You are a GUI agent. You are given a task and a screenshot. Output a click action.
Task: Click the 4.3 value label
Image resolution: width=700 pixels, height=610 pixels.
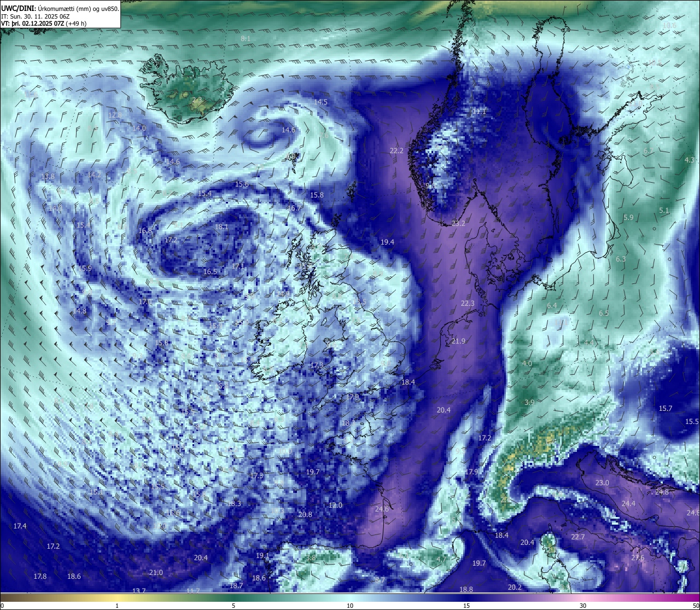click(690, 159)
